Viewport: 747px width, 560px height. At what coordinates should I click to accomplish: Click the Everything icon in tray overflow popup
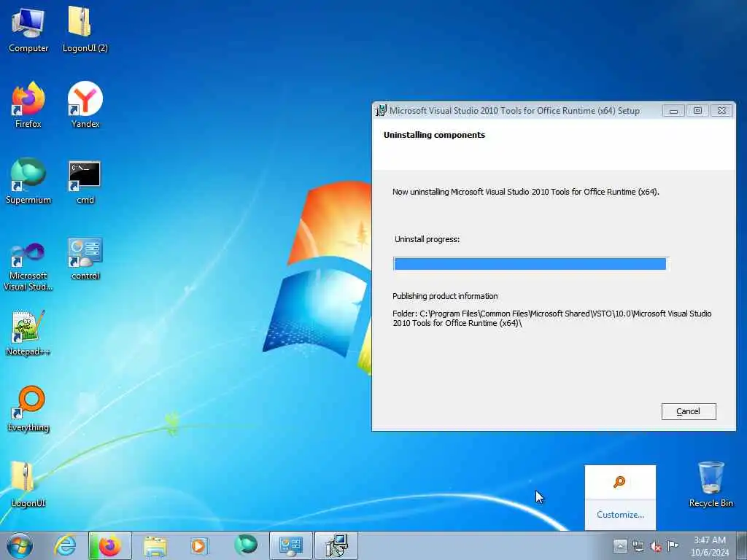coord(619,482)
